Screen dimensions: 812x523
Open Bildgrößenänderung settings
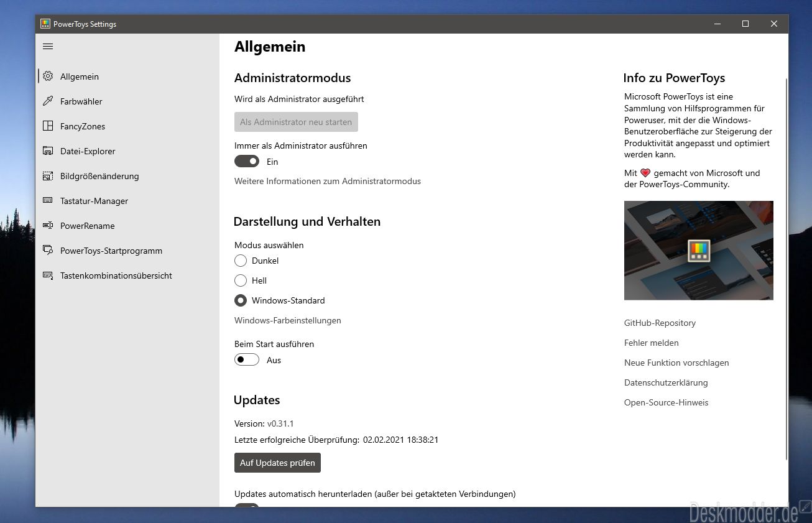pos(127,176)
